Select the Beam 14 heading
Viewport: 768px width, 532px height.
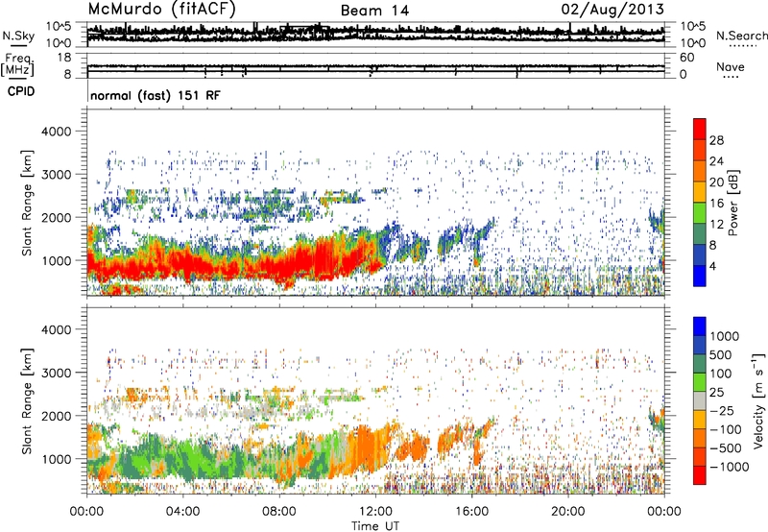click(374, 11)
